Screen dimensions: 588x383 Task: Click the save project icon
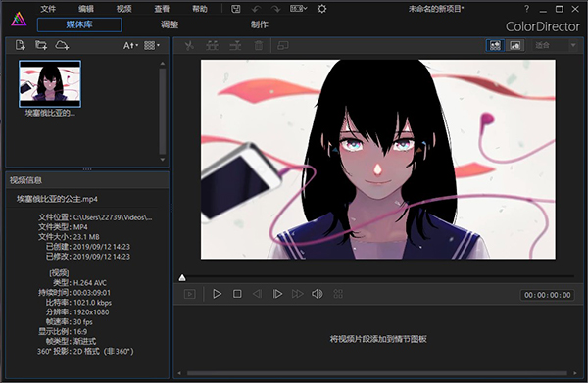click(x=235, y=9)
